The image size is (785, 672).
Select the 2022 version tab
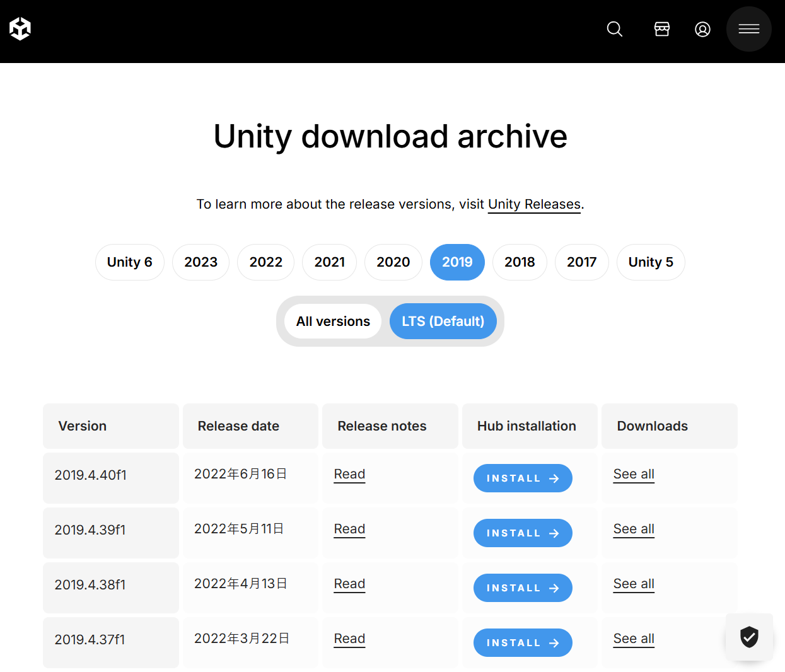(x=266, y=262)
